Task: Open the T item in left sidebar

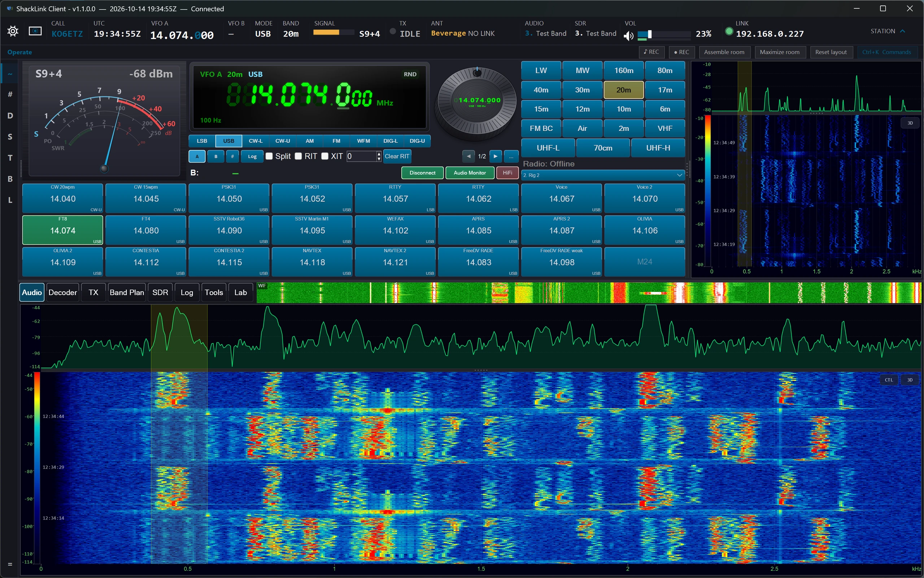Action: tap(10, 158)
